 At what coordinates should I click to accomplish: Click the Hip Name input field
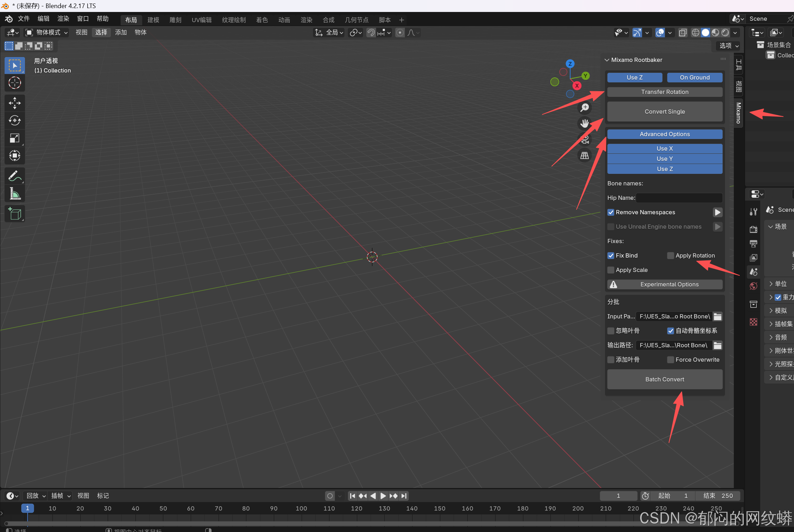(679, 198)
